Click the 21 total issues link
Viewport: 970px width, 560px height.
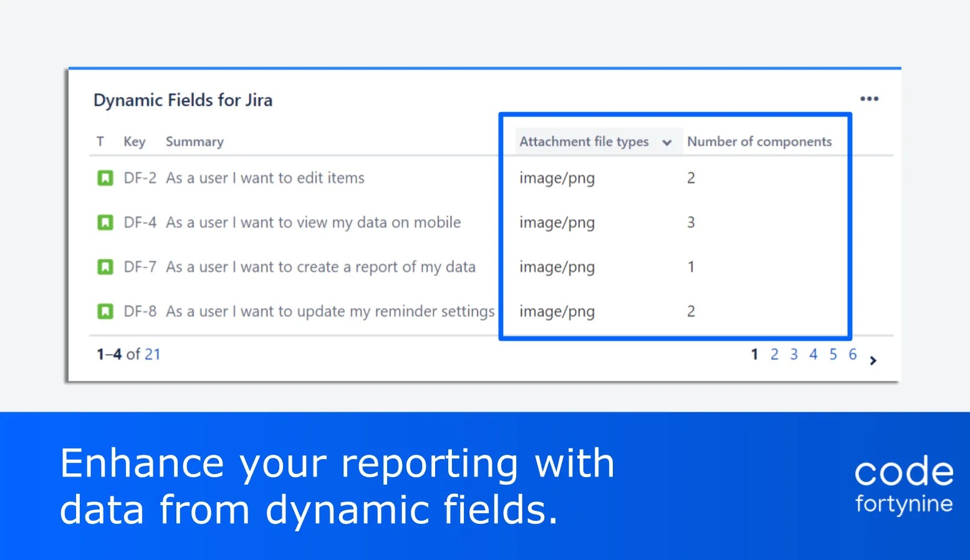click(x=153, y=354)
